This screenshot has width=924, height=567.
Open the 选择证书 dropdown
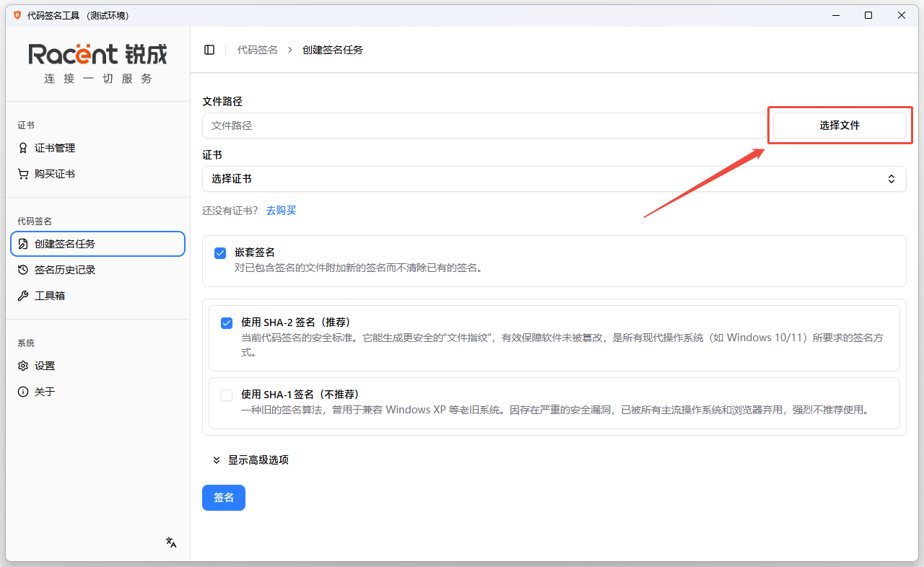tap(554, 179)
